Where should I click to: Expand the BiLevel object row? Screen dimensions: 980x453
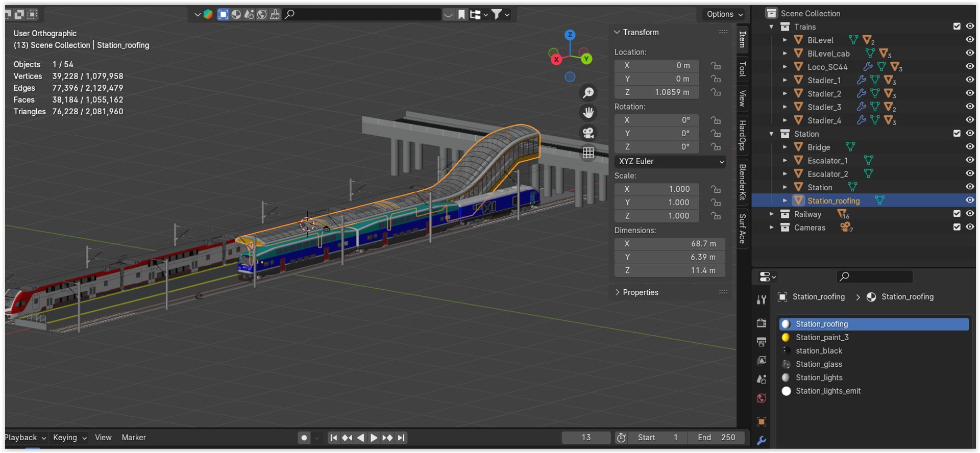[785, 40]
